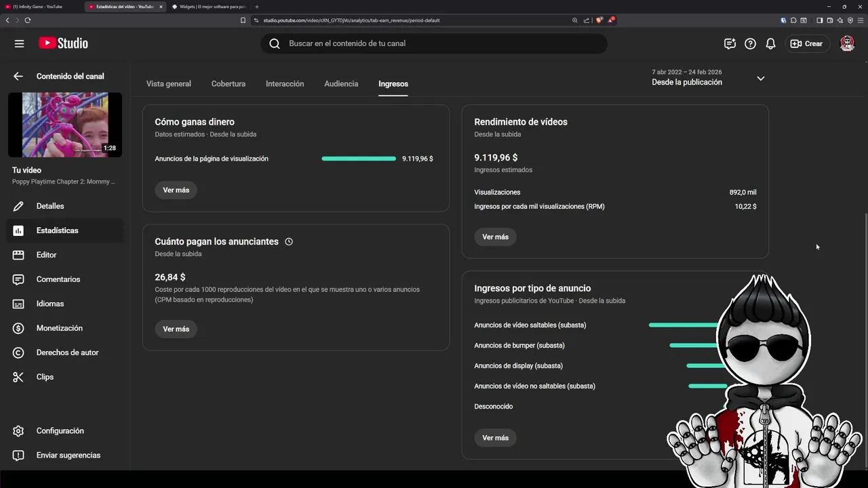868x488 pixels.
Task: Open the channel account avatar
Action: [x=847, y=43]
